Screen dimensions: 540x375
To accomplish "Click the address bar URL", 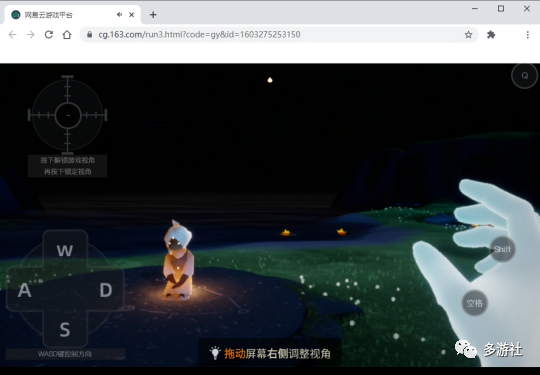I will [x=199, y=34].
